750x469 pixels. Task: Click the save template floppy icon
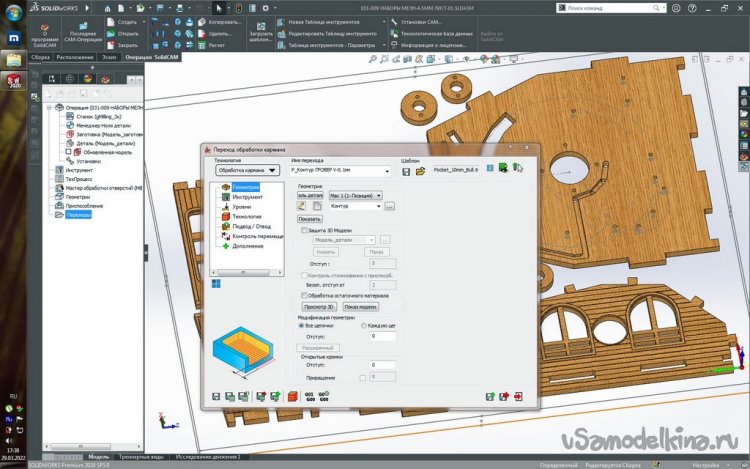click(x=407, y=171)
